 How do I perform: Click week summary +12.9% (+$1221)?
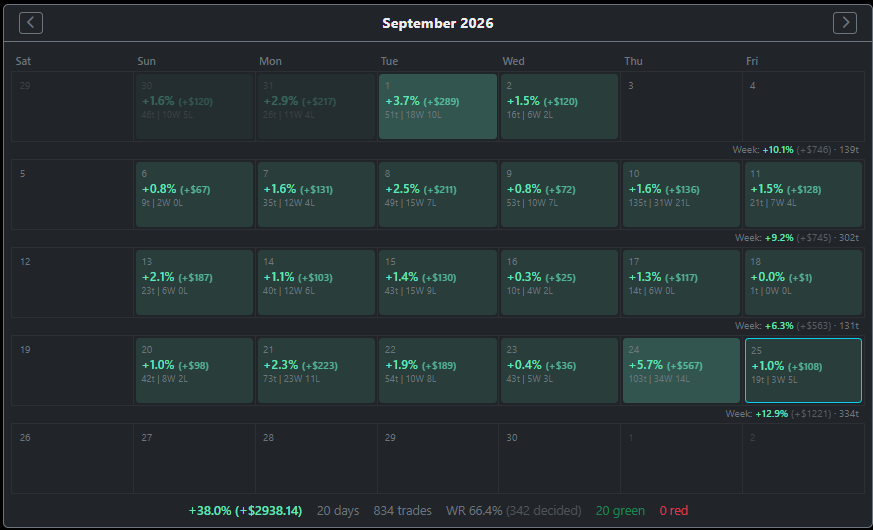[x=792, y=414]
